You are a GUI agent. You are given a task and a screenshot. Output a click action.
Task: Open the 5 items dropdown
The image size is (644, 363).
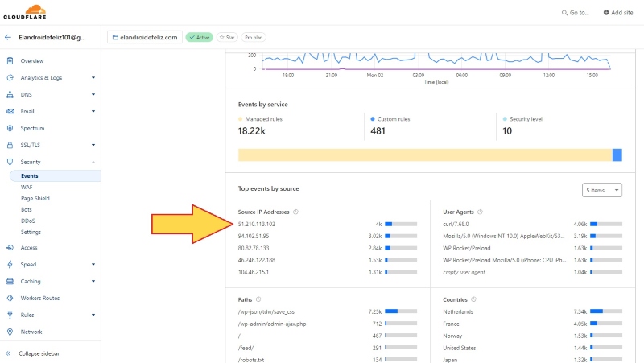[601, 190]
